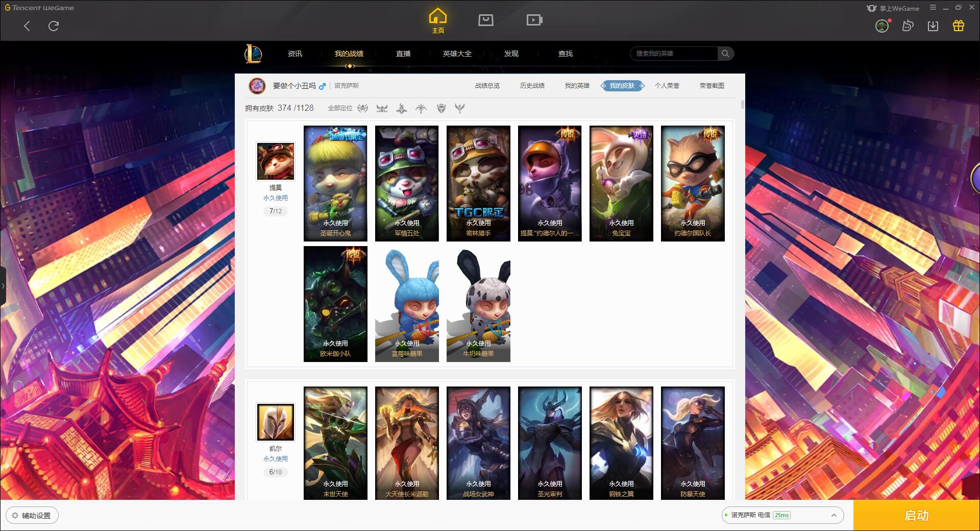Open the 资讯 news tab
980x531 pixels.
tap(295, 54)
